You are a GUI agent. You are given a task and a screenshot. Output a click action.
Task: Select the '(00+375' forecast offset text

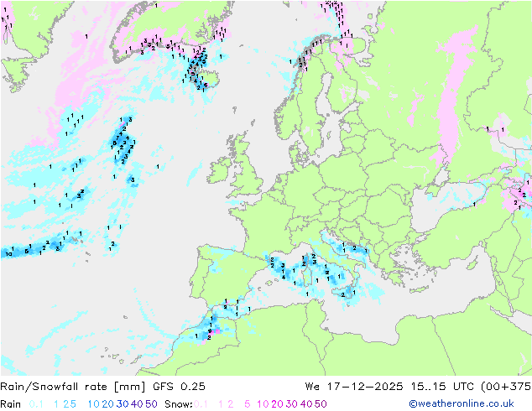[506, 387]
